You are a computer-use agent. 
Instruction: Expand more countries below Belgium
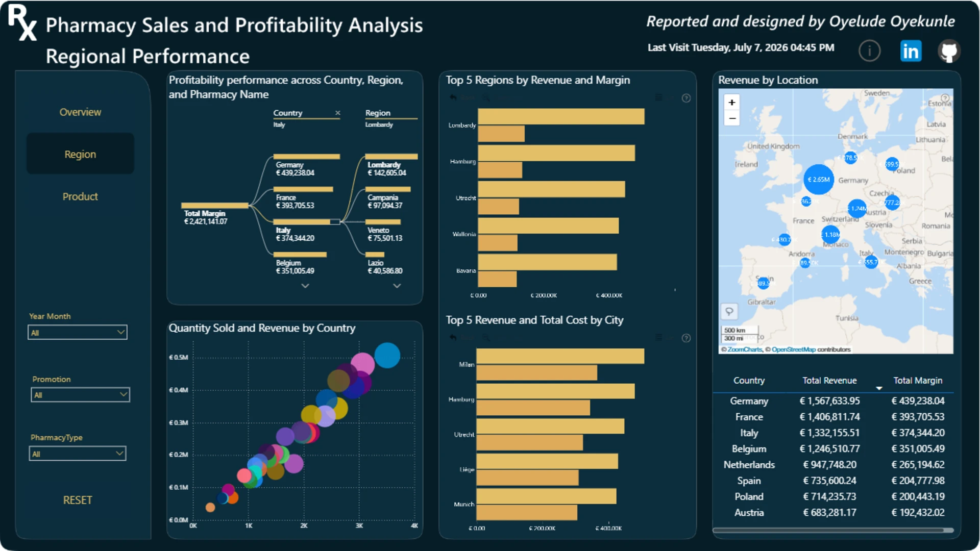pos(305,286)
